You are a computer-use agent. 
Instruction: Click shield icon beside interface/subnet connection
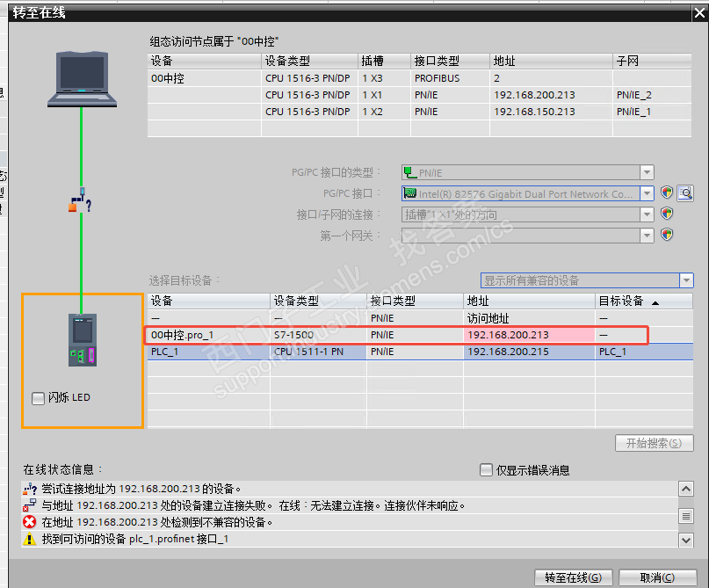click(x=667, y=214)
